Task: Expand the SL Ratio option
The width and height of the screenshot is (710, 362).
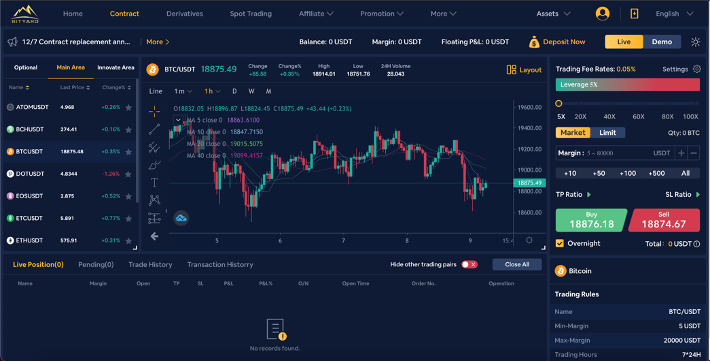Action: point(682,194)
